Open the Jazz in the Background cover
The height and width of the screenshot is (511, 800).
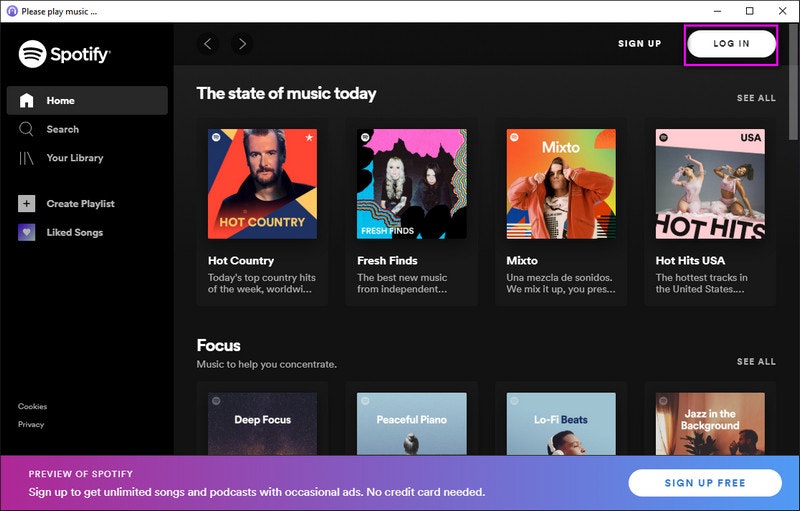point(710,423)
